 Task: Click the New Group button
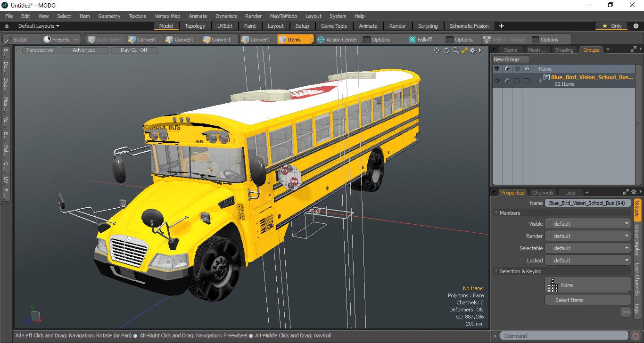(511, 59)
